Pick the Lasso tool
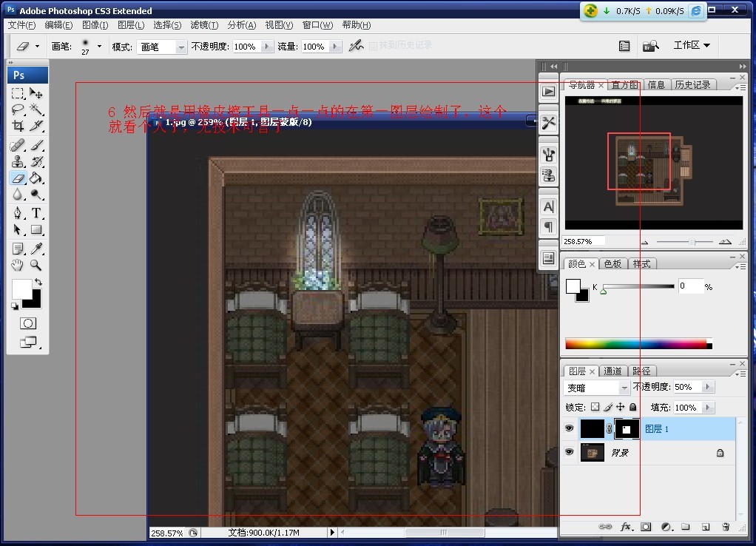The image size is (756, 546). pyautogui.click(x=18, y=109)
